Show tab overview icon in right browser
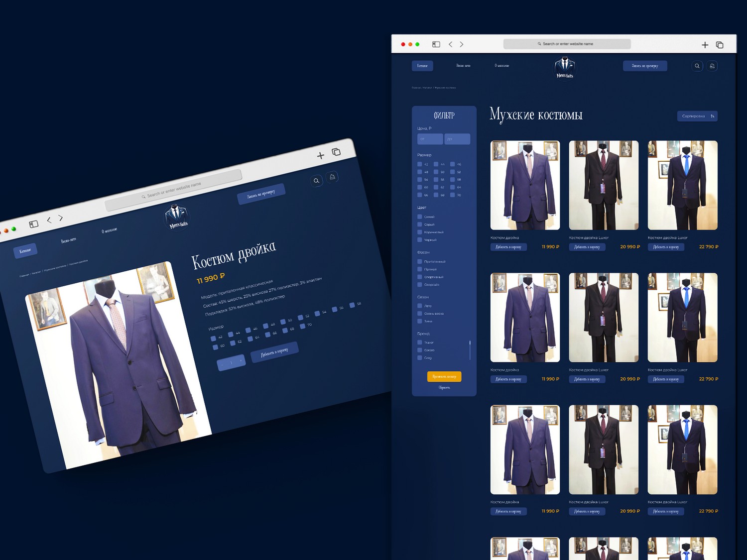Viewport: 747px width, 560px height. [720, 45]
